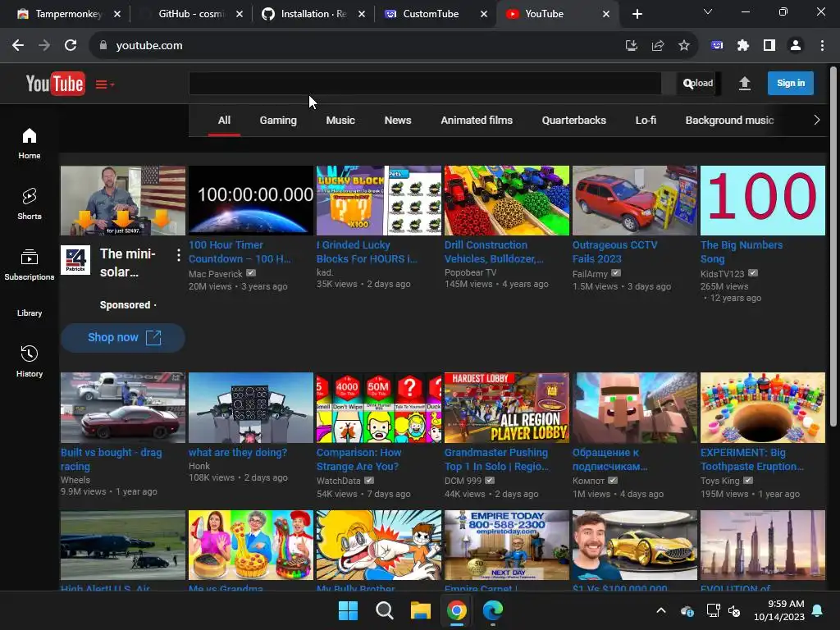Open Grandmaster Pushing Top 1 thumbnail
The image size is (840, 630).
pyautogui.click(x=507, y=408)
